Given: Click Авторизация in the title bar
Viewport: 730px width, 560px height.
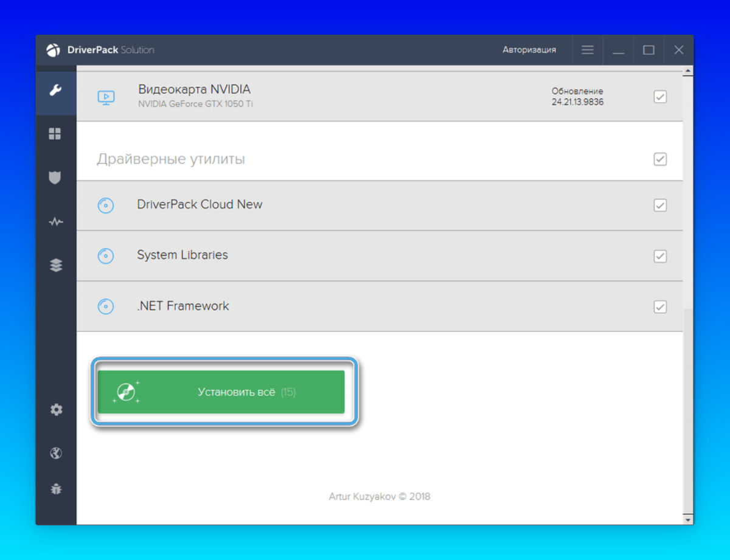Looking at the screenshot, I should (x=529, y=50).
